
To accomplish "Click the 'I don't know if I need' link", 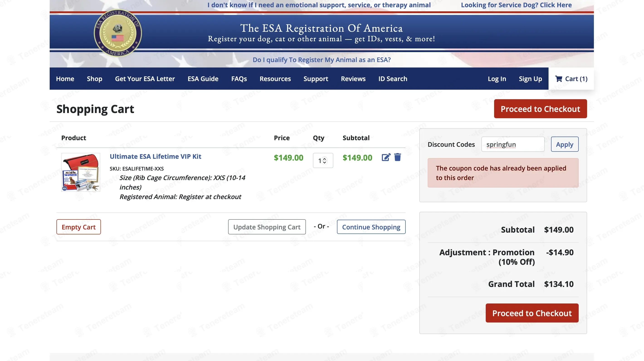I will click(x=319, y=5).
